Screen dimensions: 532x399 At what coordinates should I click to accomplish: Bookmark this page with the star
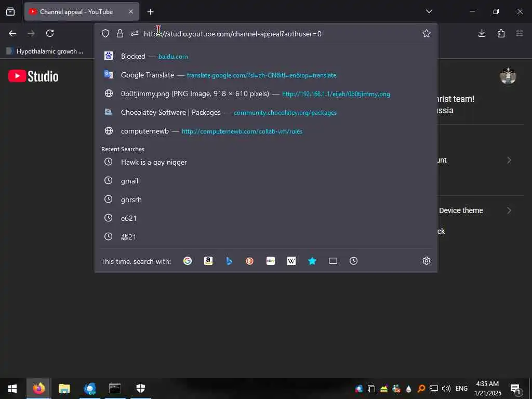click(x=427, y=33)
